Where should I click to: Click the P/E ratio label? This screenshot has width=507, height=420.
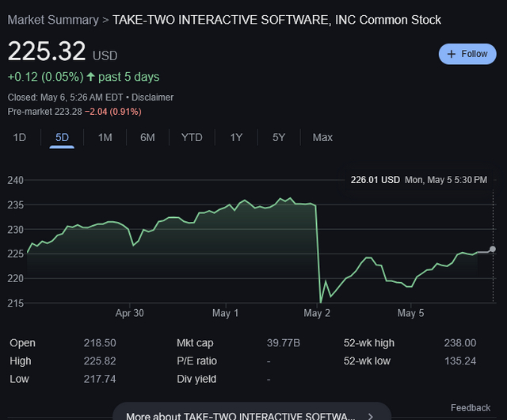point(196,361)
